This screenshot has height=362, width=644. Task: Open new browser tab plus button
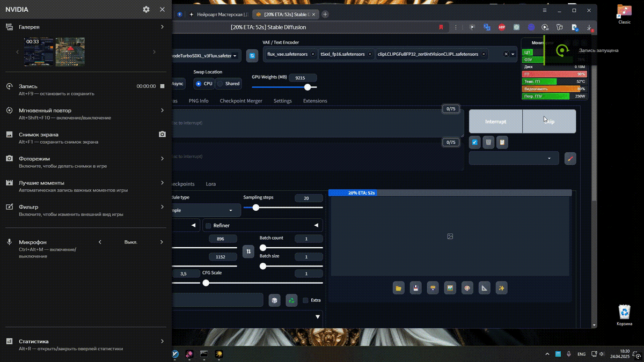[325, 14]
